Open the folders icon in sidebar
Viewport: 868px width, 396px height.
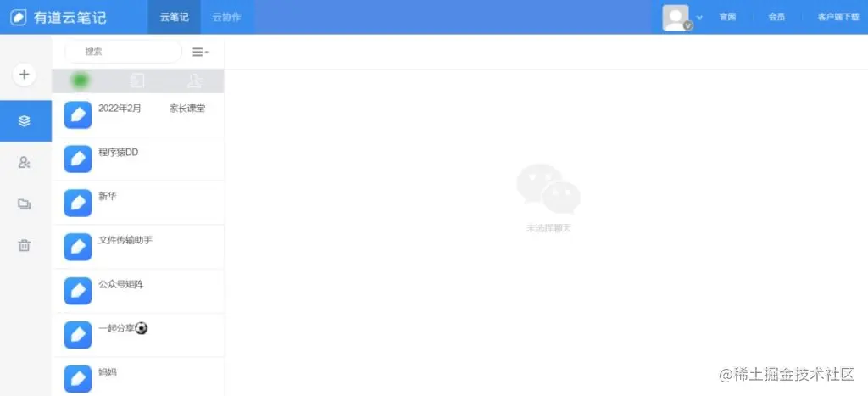[25, 204]
